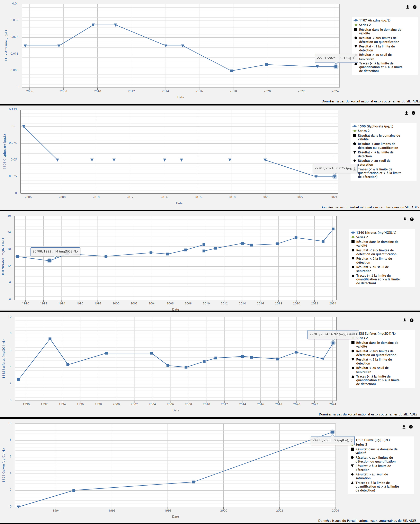
Task: Toggle 1340 Nitrates series in legend
Action: click(x=376, y=233)
